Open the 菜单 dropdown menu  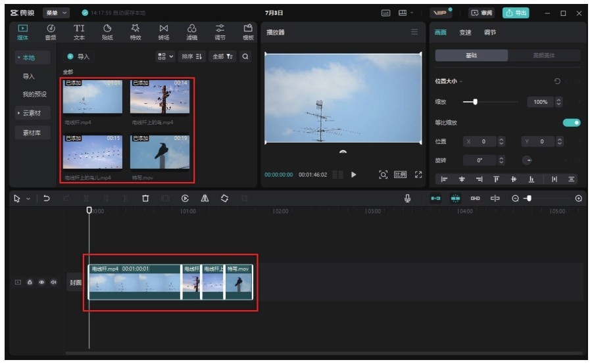[x=55, y=13]
